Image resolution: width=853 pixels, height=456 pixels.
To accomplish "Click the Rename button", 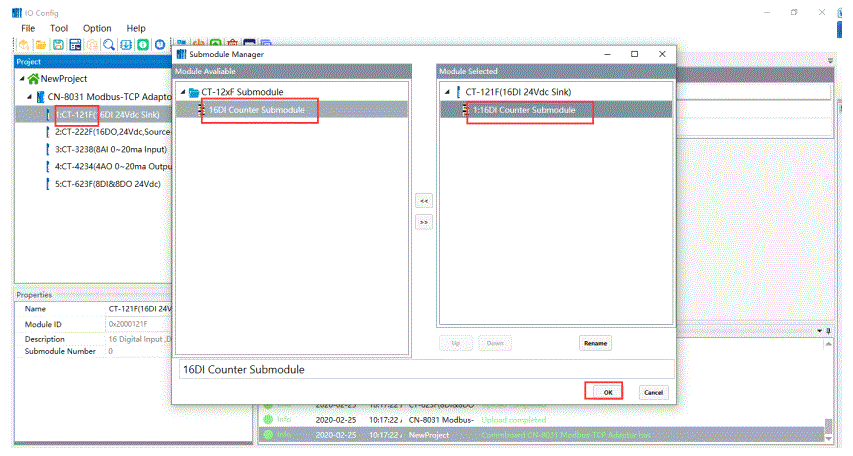I will tap(595, 343).
